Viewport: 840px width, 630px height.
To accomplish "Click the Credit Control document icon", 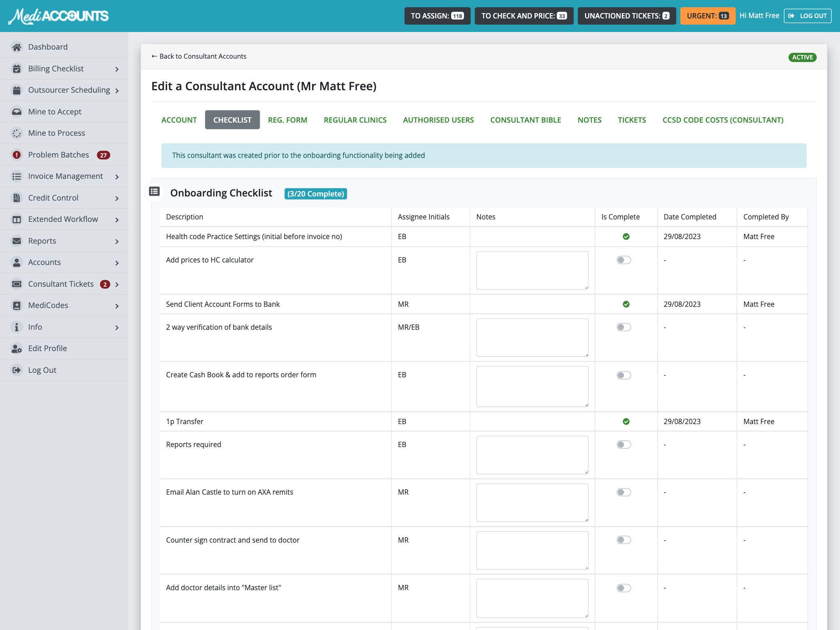I will click(16, 198).
